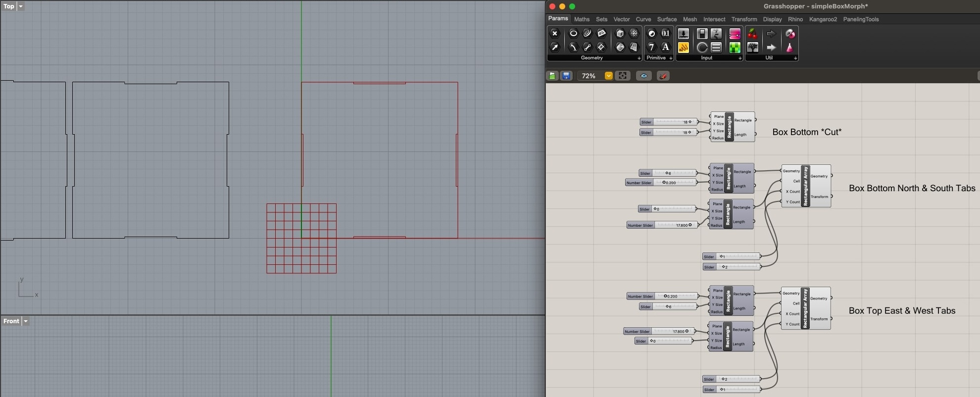Select the Integer 7 primitive icon

click(x=652, y=48)
